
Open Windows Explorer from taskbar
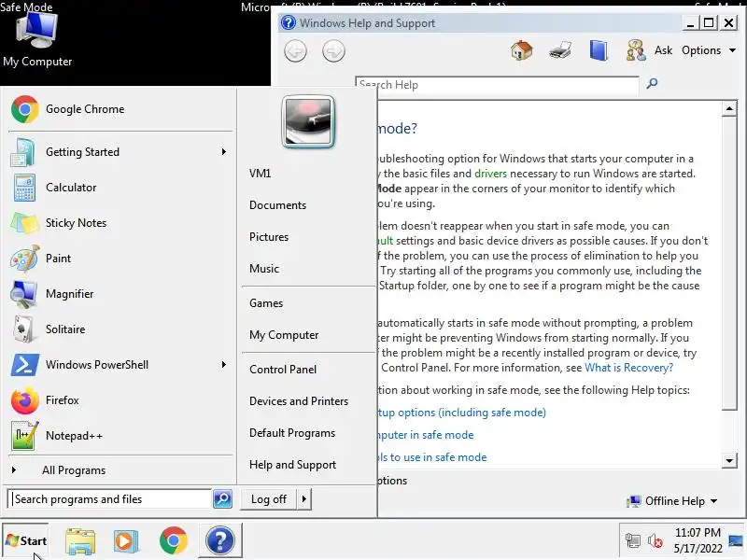80,541
